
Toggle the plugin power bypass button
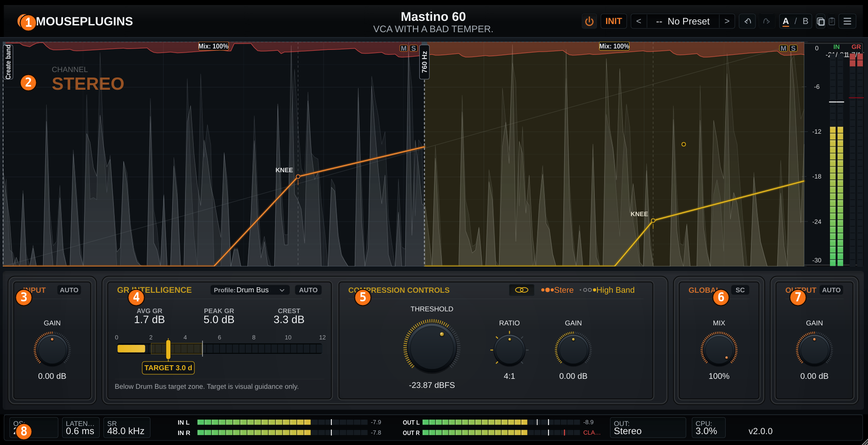tap(589, 21)
